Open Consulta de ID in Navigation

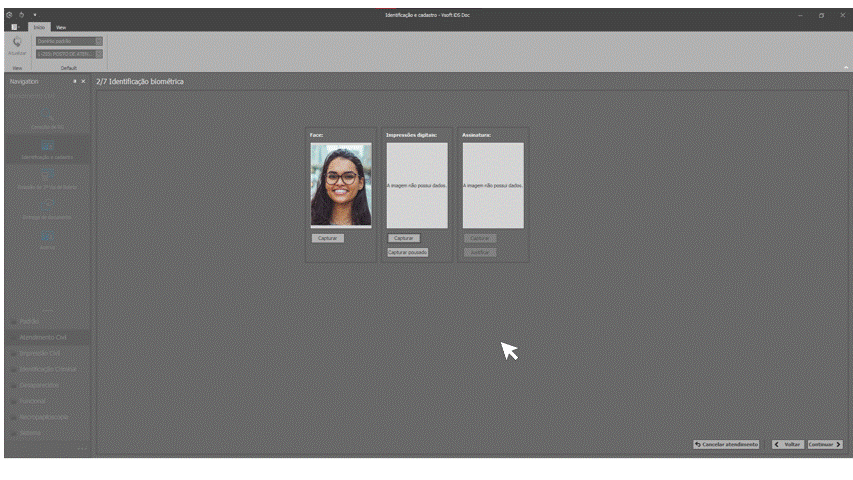(x=47, y=119)
